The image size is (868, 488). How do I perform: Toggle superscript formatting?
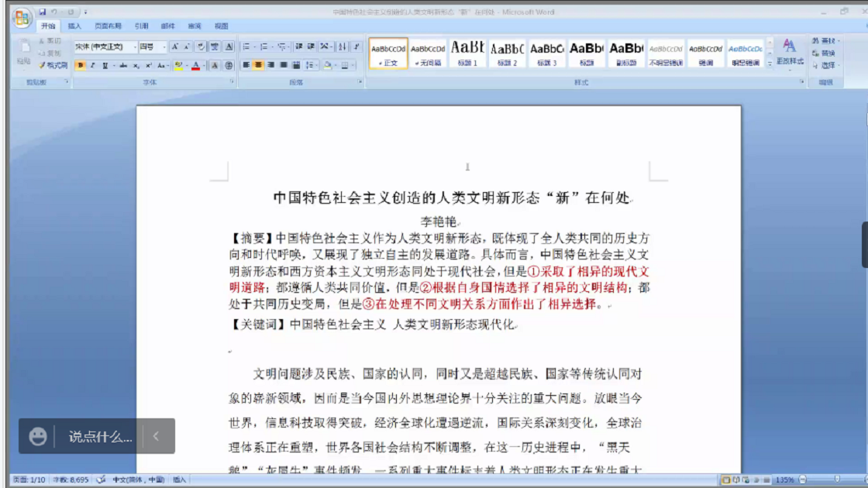pos(148,66)
